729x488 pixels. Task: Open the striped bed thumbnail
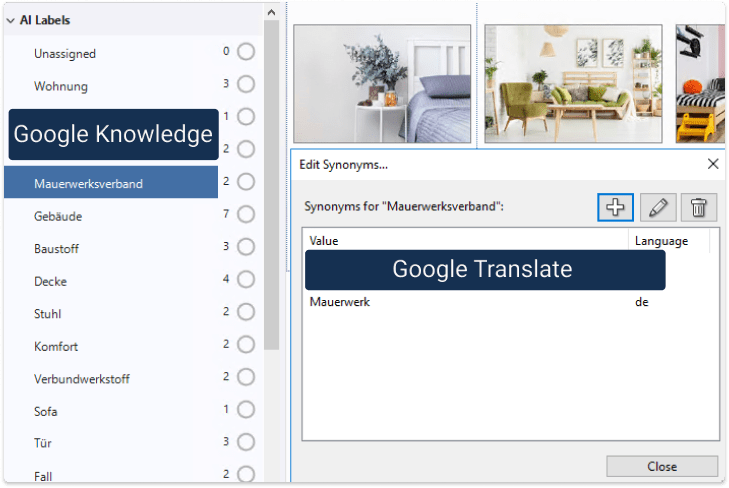click(x=700, y=84)
